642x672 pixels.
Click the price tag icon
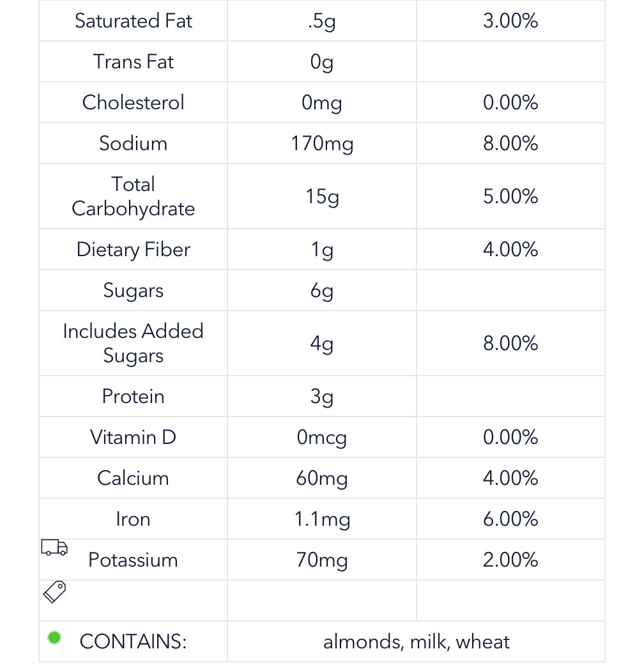click(54, 592)
